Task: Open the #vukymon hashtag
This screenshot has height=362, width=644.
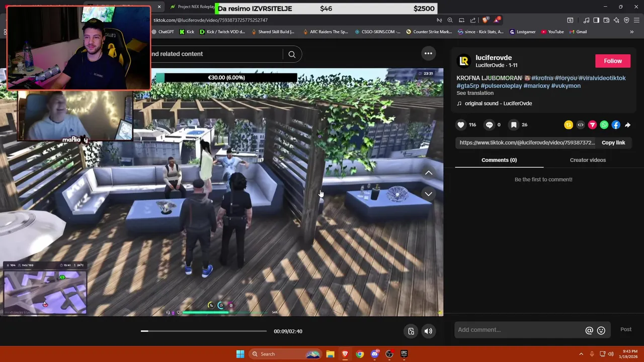Action: click(566, 86)
